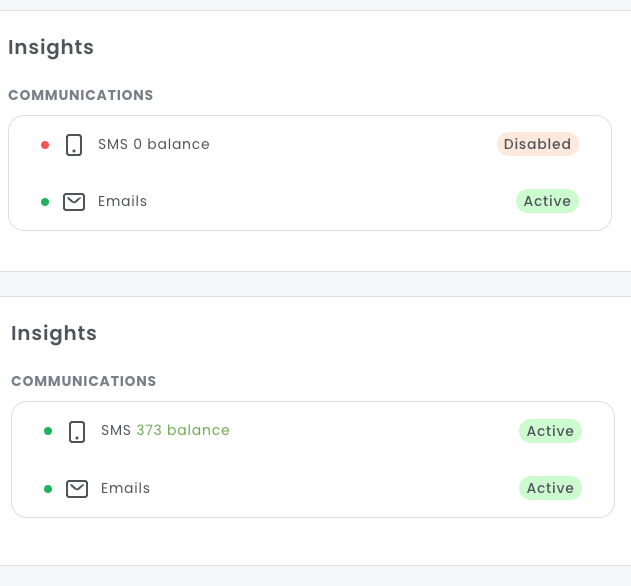Select the green 373 balance text
The width and height of the screenshot is (631, 586).
tap(183, 430)
